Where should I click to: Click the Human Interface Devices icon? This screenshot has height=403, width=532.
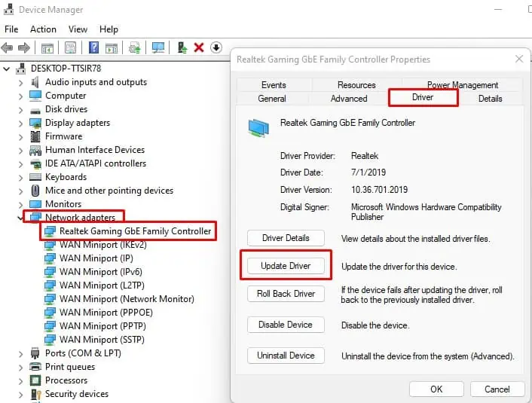35,150
